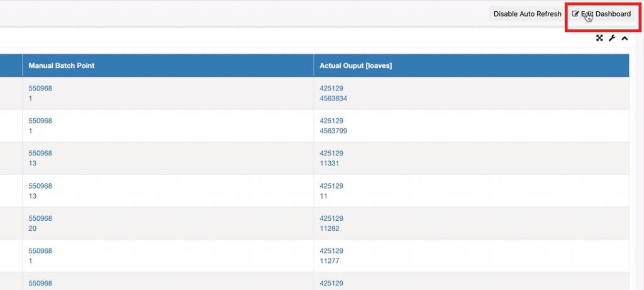Click the pencil icon in Edit Dashboard
644x290 pixels.
click(x=575, y=14)
